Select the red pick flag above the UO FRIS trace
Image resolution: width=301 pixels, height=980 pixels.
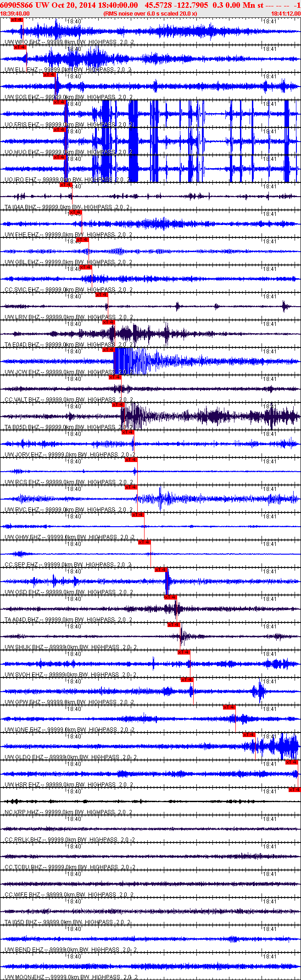coord(60,102)
